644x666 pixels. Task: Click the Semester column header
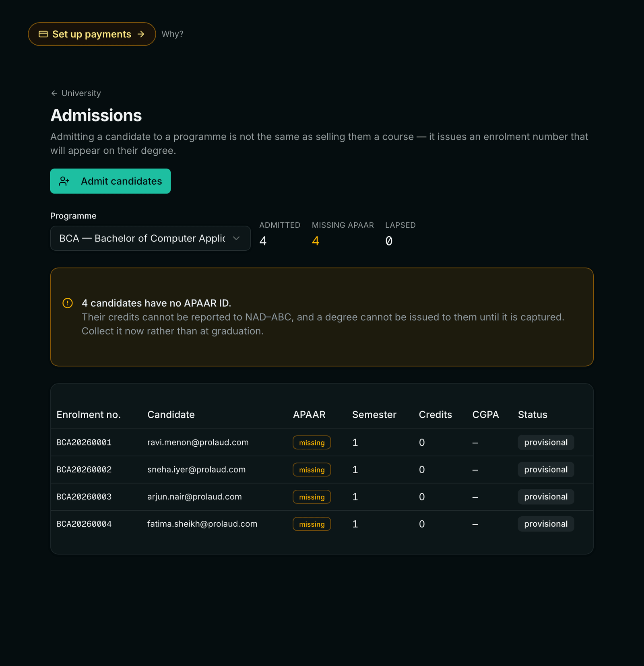(x=374, y=415)
